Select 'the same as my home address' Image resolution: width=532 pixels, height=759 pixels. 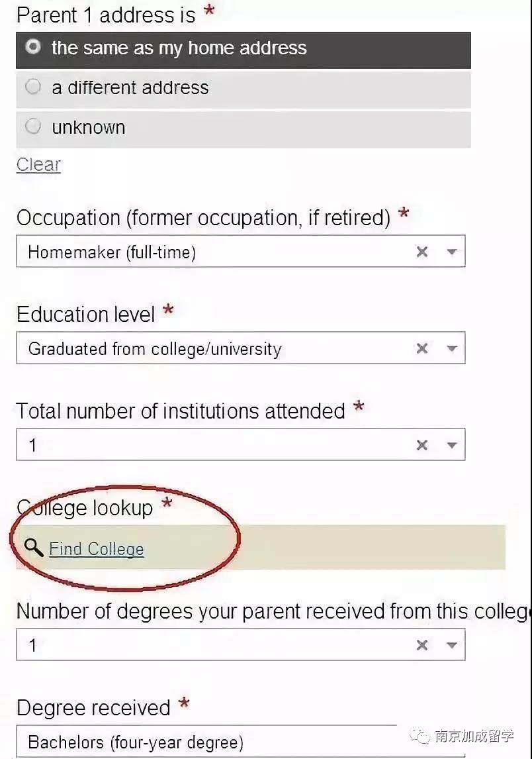coord(244,50)
